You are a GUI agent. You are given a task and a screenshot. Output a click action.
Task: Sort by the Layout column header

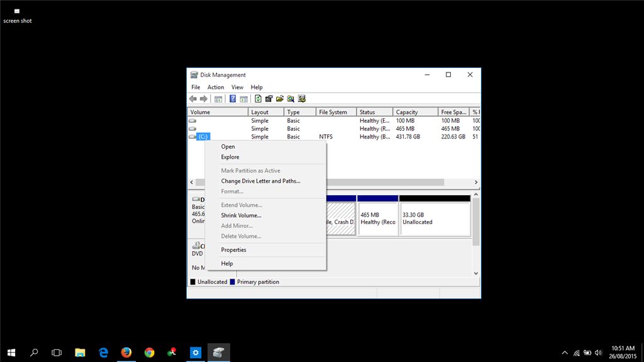[x=266, y=112]
